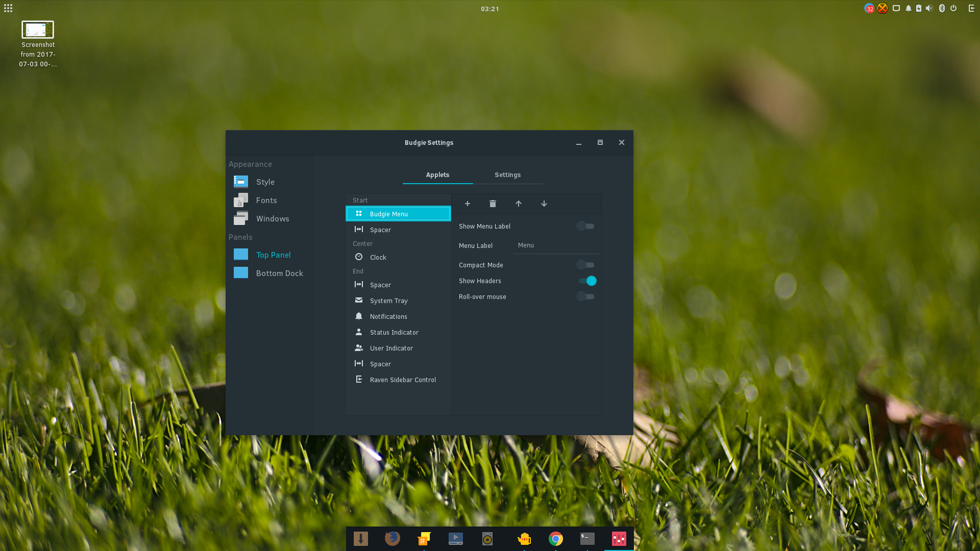
Task: Delete selected applet with trash icon
Action: point(493,204)
